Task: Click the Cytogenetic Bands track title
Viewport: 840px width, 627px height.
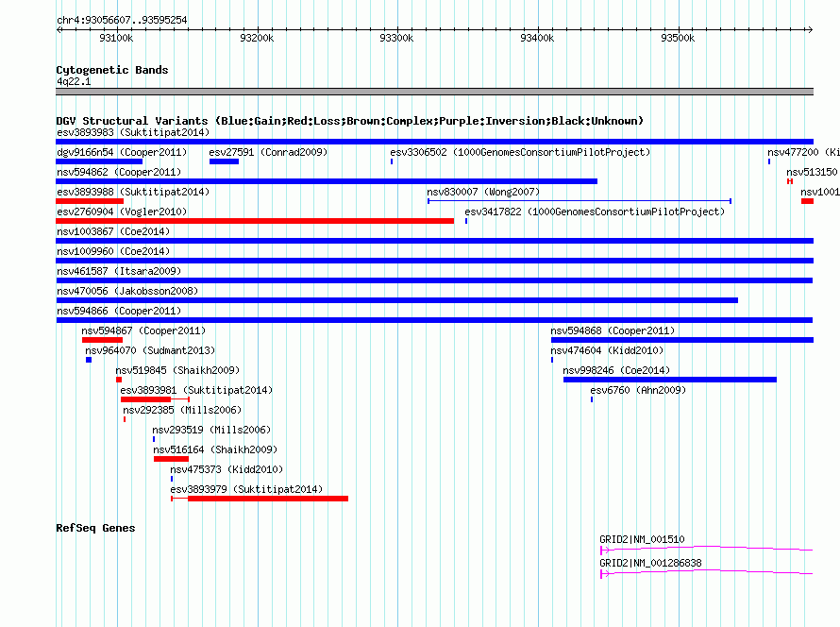Action: (x=112, y=70)
